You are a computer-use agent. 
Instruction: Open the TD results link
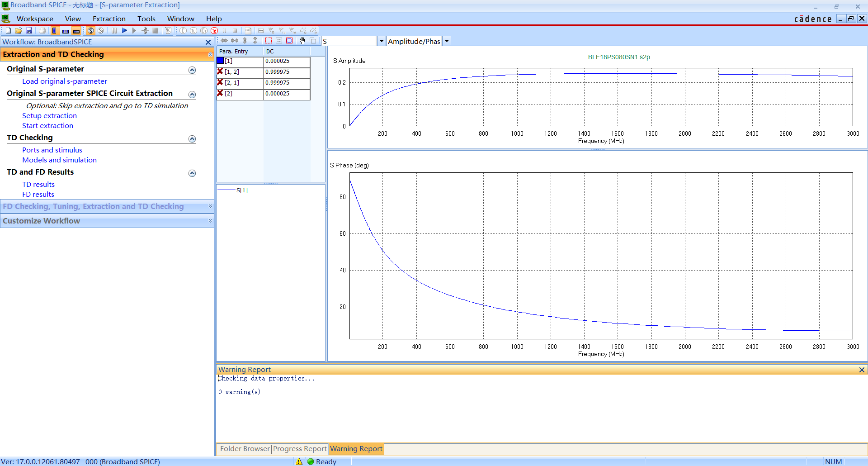pyautogui.click(x=38, y=185)
